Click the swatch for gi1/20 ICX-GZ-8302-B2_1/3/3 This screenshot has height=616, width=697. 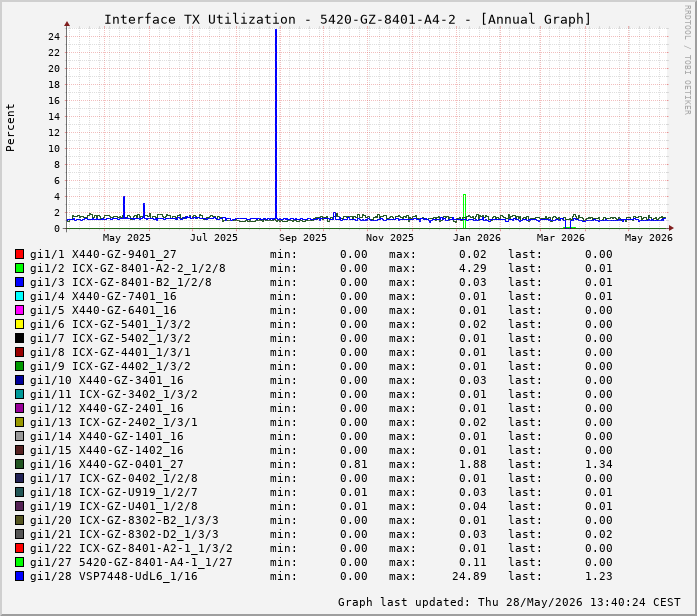click(x=19, y=520)
